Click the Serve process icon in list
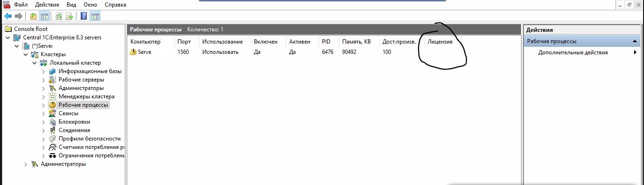 [133, 52]
